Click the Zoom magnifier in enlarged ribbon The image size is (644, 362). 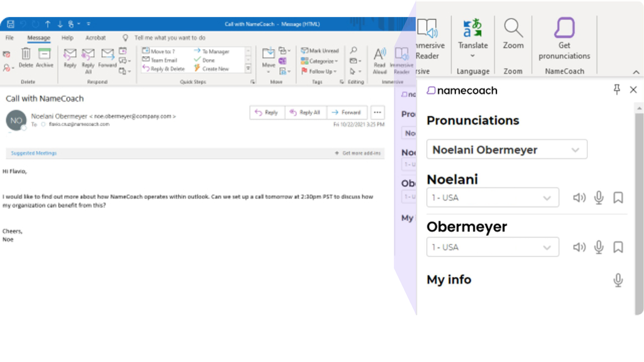tap(513, 28)
